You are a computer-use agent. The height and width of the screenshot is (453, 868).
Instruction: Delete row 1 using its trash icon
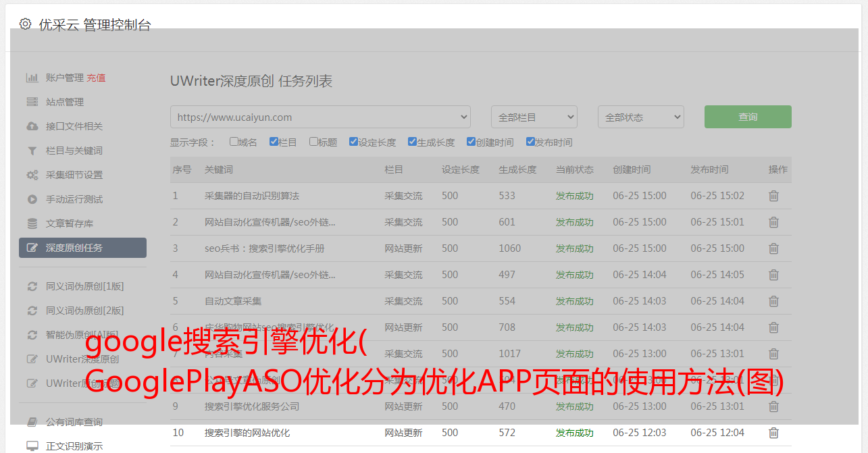pos(773,196)
